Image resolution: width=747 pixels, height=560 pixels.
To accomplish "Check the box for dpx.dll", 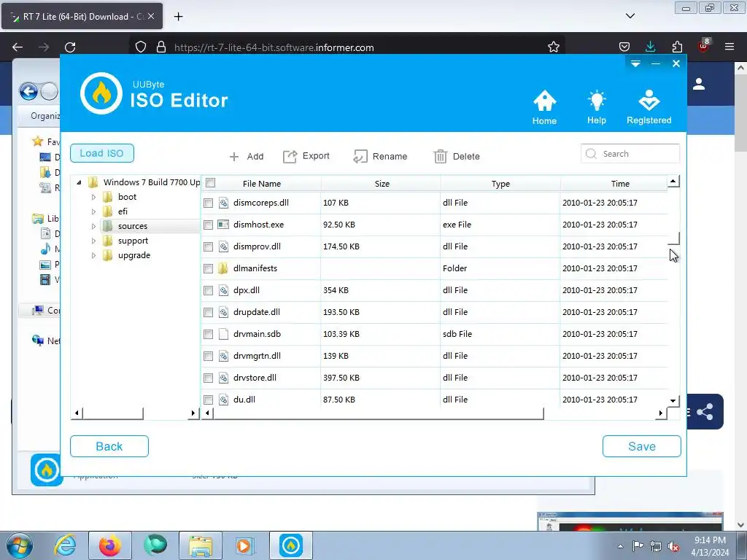I will coord(208,290).
